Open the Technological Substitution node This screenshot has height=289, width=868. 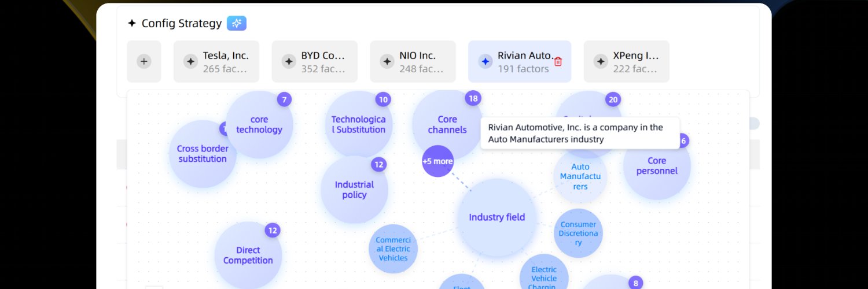[359, 125]
